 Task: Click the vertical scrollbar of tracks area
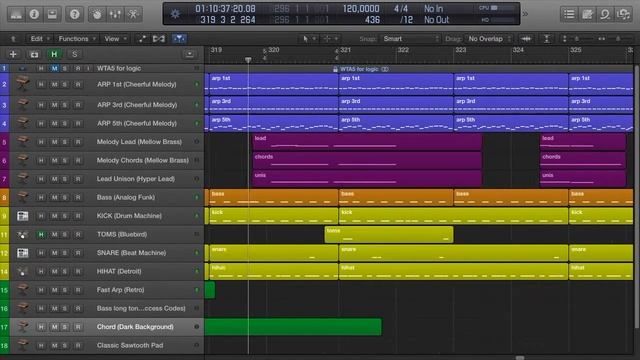point(636,196)
